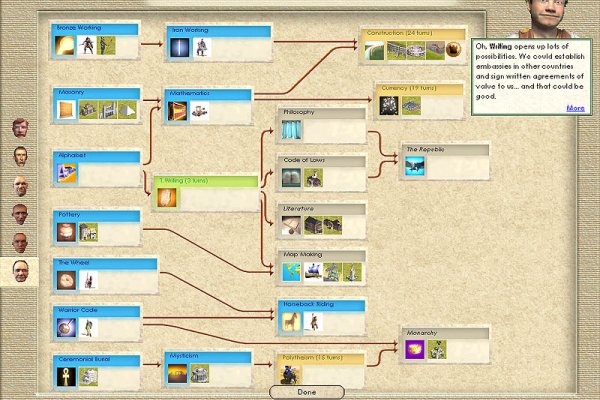Select the Ceremonial Burial temple building icon
600x400 pixels.
[88, 377]
